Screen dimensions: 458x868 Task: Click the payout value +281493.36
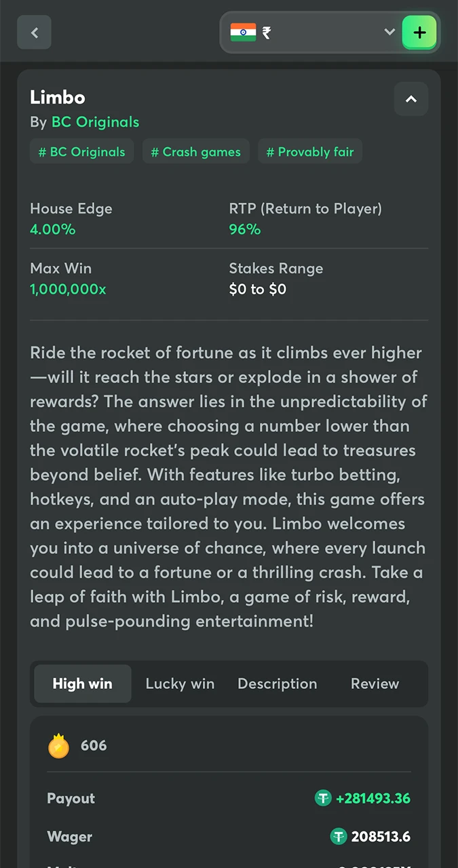click(373, 799)
